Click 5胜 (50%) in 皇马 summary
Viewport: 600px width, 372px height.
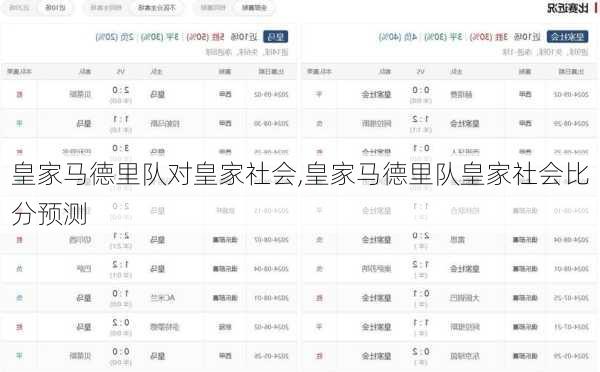(x=205, y=37)
